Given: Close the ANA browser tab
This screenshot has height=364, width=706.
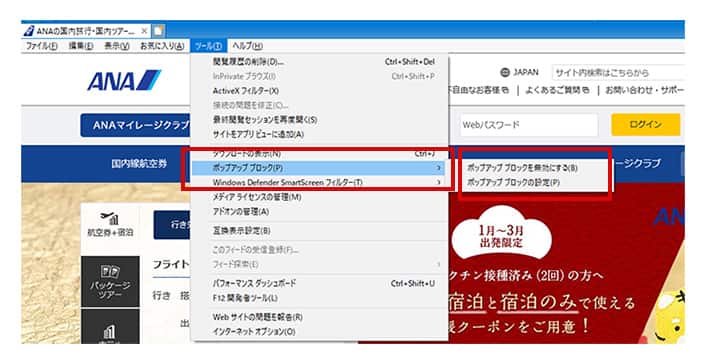Looking at the screenshot, I should pos(144,31).
